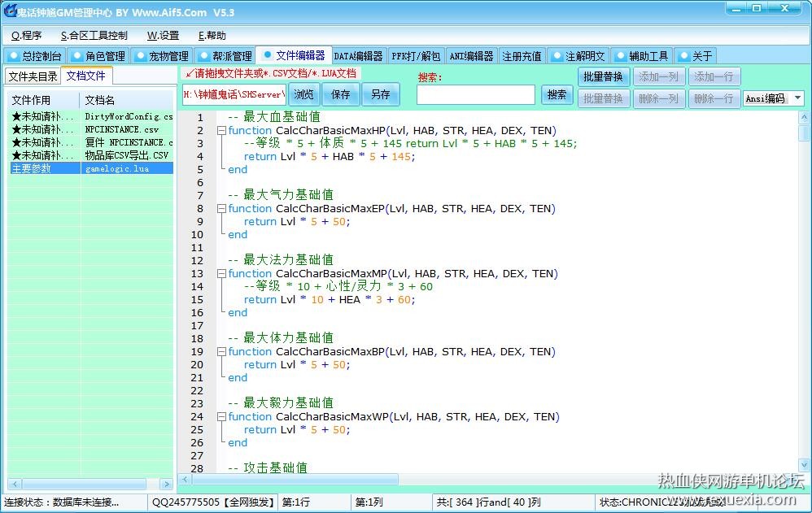Switch to the 角色管理 tab

coord(98,56)
